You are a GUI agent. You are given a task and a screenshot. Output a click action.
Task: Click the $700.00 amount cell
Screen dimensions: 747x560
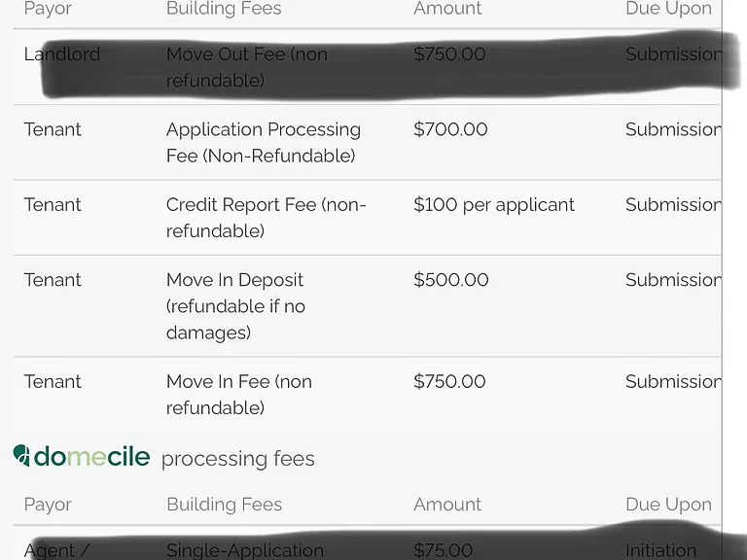450,129
